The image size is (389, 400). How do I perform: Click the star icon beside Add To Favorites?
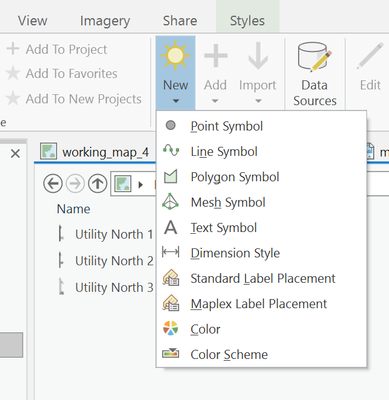point(13,73)
